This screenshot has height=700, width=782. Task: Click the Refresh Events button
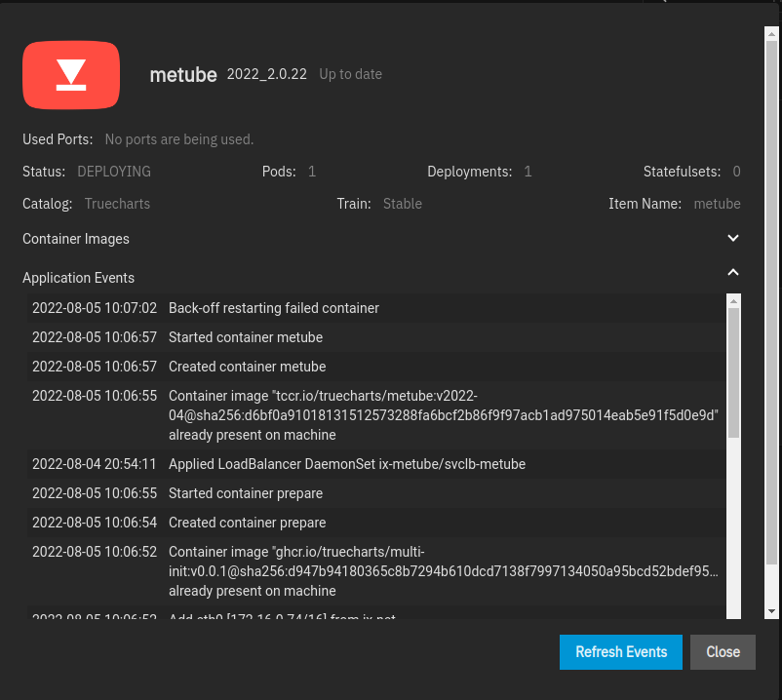620,651
